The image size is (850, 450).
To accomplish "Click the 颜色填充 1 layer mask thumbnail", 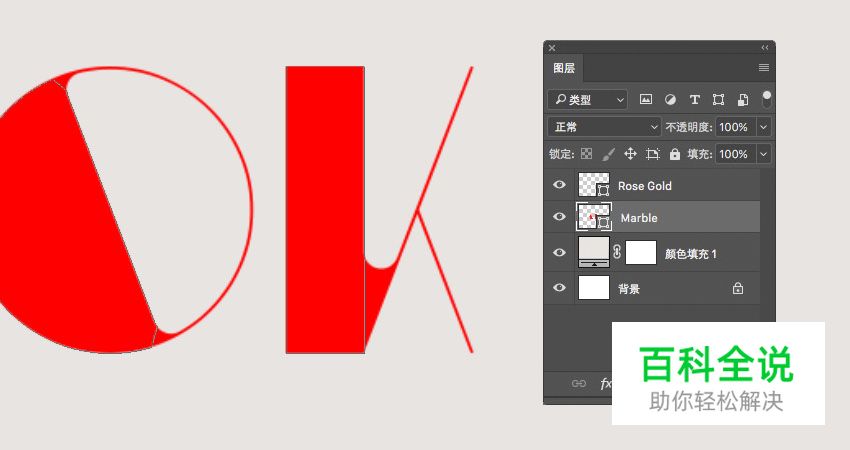I will (x=641, y=253).
